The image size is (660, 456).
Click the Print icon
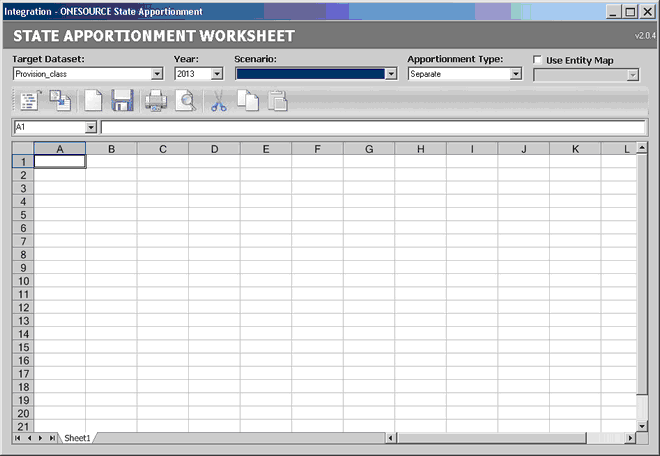tap(155, 101)
